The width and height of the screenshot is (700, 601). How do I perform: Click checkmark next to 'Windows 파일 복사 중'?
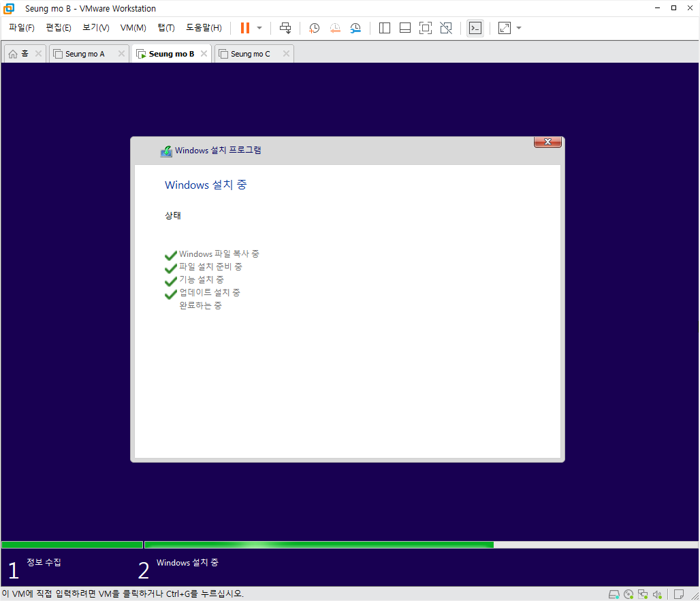coord(171,256)
